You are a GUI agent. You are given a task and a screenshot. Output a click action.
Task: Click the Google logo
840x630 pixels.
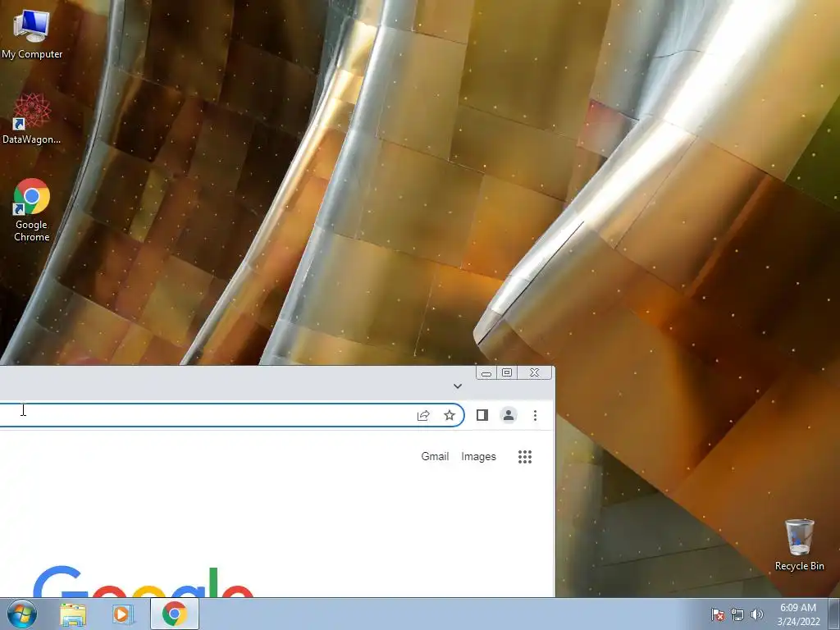[143, 582]
